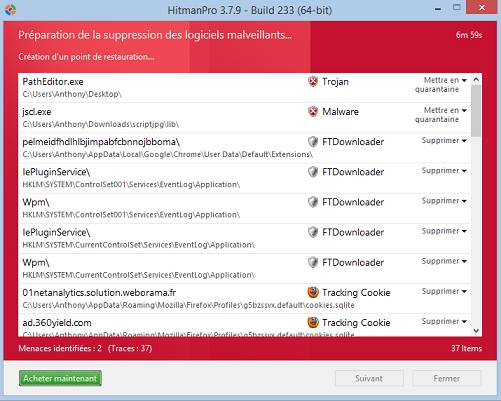
Task: Click the scrollbar up arrow of threat list
Action: [x=476, y=79]
